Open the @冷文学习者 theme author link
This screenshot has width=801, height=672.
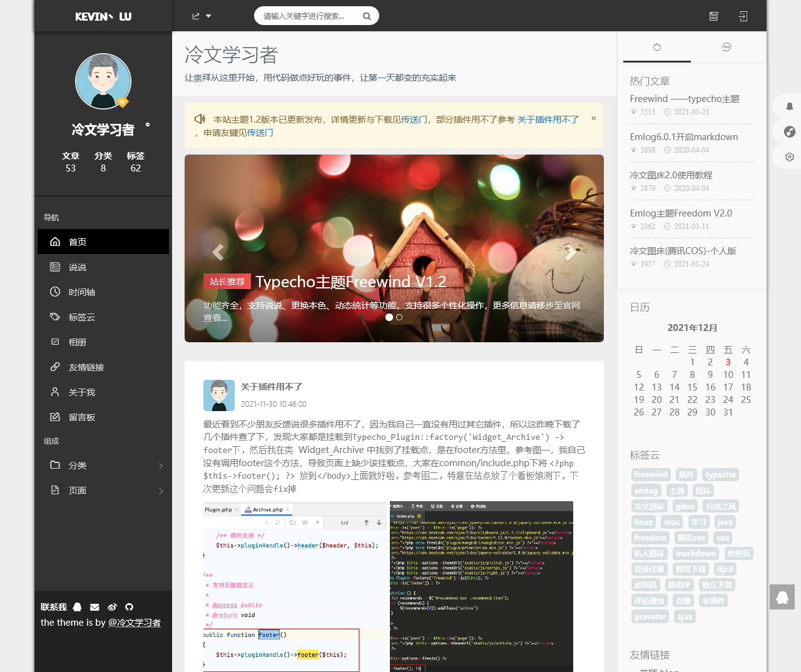tap(135, 623)
